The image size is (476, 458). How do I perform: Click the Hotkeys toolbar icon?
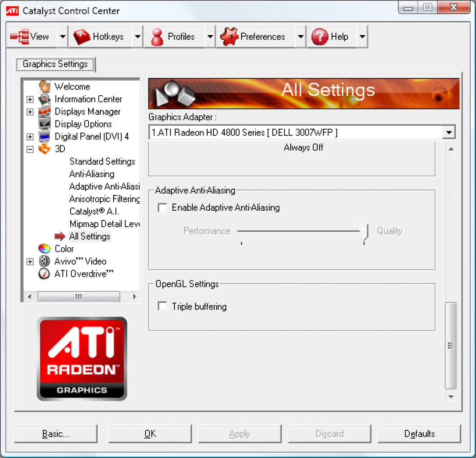(x=82, y=37)
